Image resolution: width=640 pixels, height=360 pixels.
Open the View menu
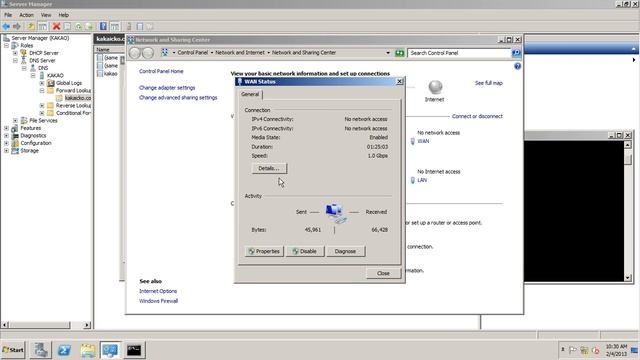point(46,15)
